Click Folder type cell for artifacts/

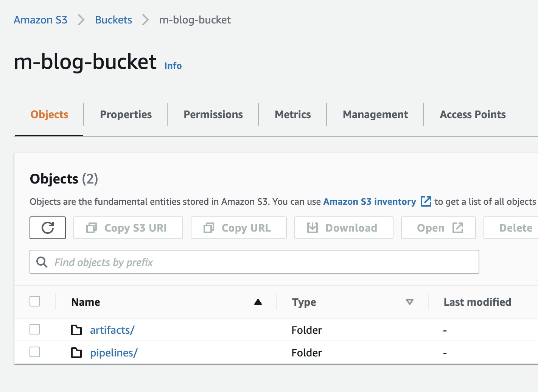[306, 330]
